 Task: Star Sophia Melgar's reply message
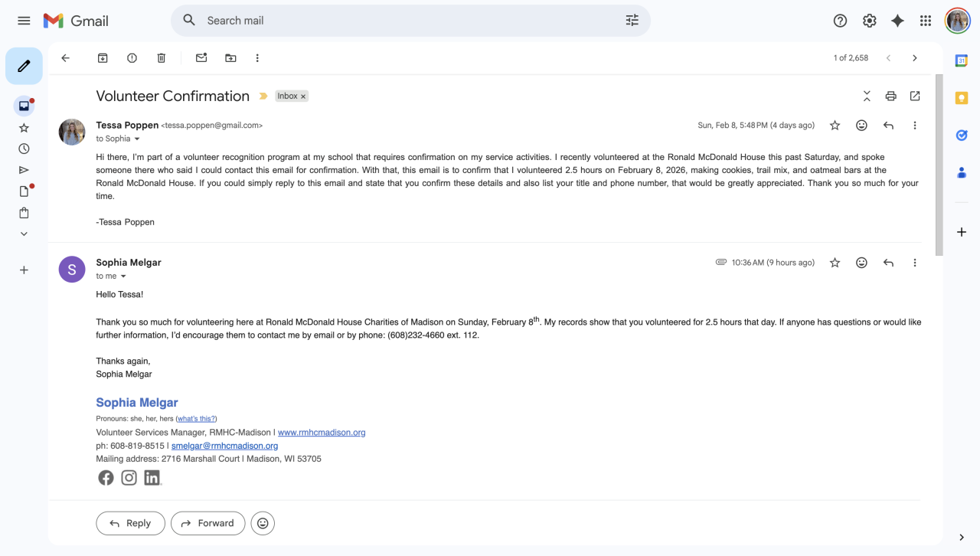835,263
